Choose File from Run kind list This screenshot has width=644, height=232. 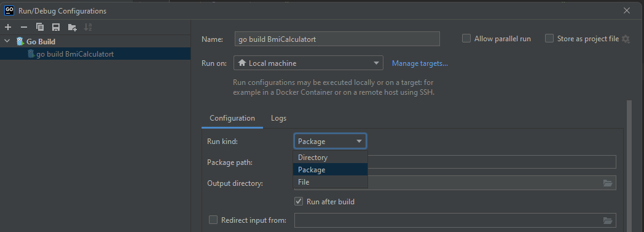330,182
